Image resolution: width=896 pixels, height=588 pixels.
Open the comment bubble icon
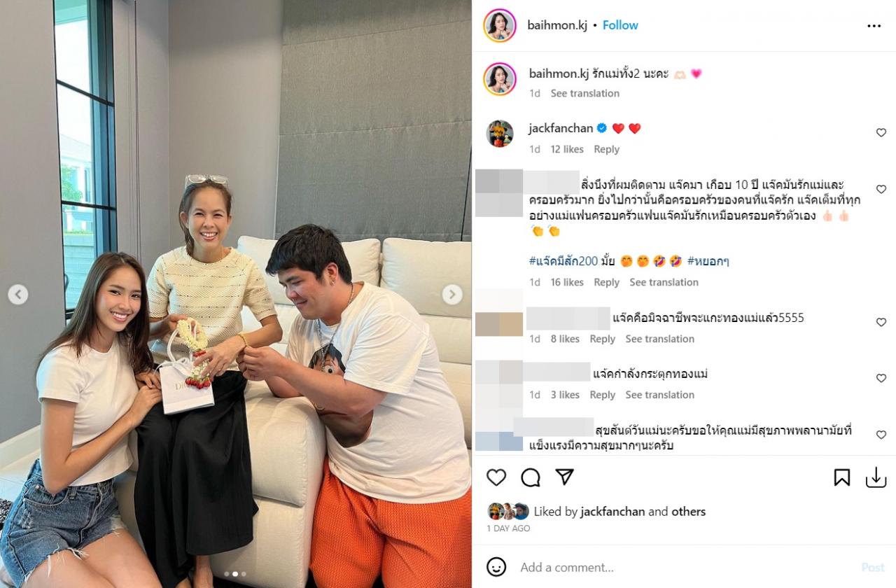[531, 477]
